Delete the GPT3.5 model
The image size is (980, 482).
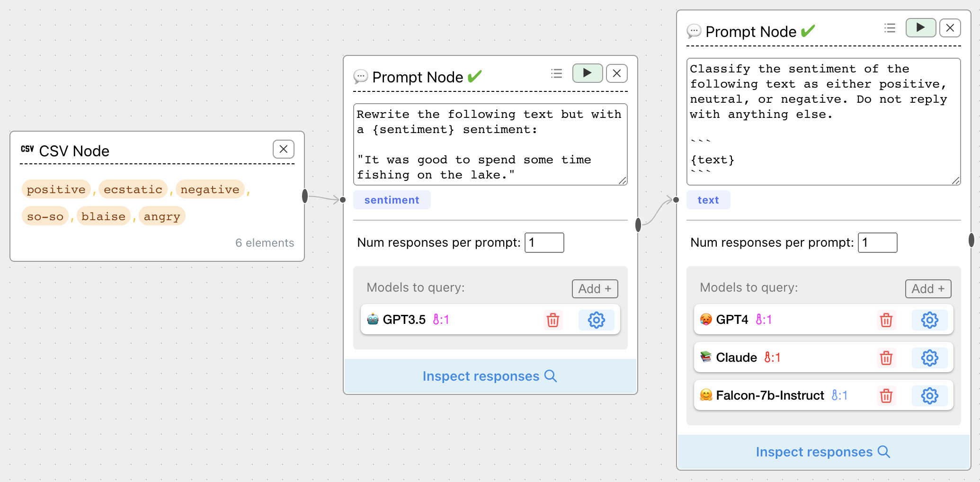[x=552, y=320]
